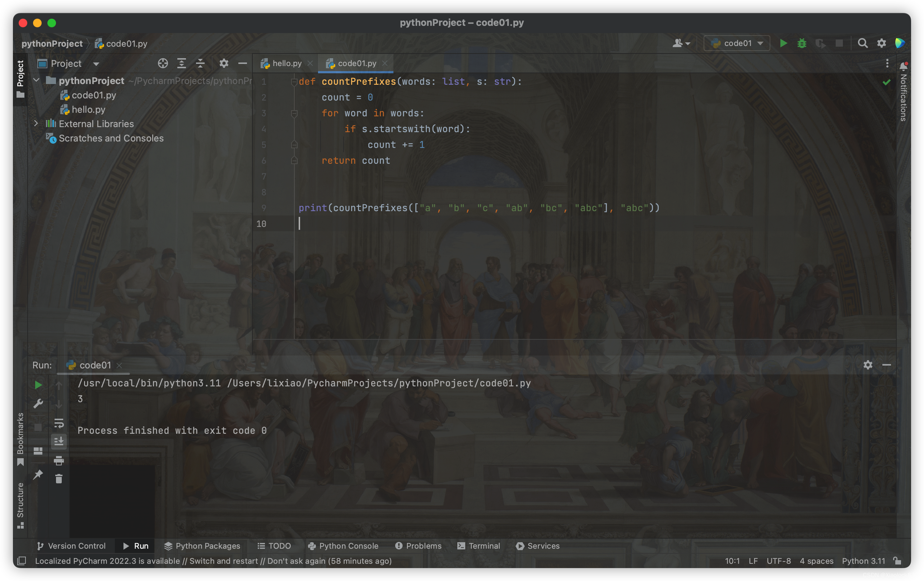Open code01 run configuration dropdown

point(736,43)
